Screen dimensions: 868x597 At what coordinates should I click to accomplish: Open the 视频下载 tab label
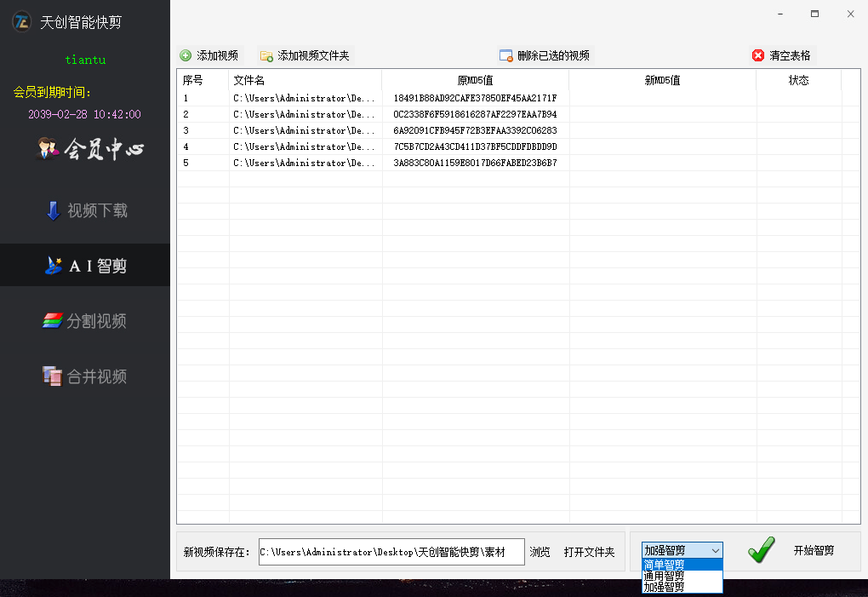point(97,210)
